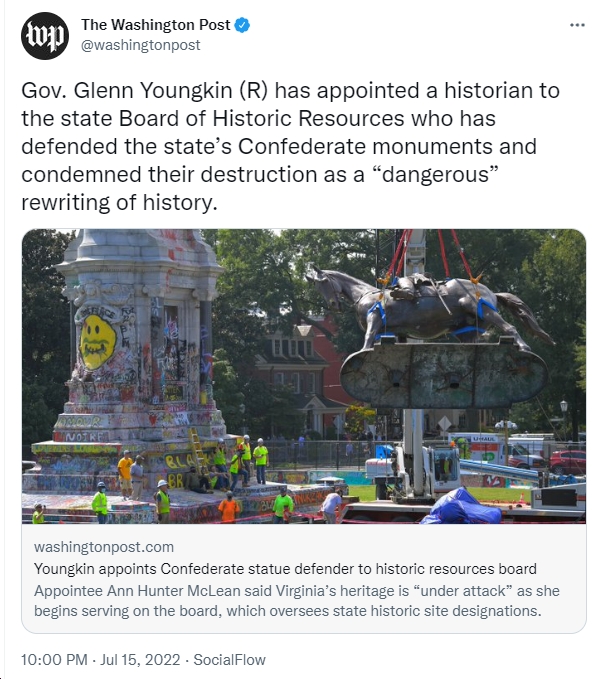Click the blue verified badge
This screenshot has width=597, height=679.
[x=242, y=25]
